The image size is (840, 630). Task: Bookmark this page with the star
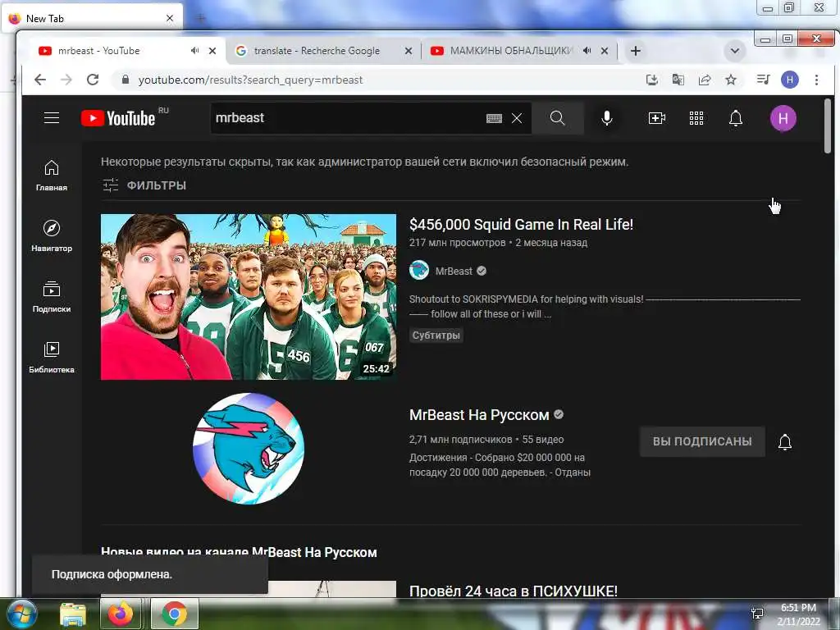[x=731, y=80]
